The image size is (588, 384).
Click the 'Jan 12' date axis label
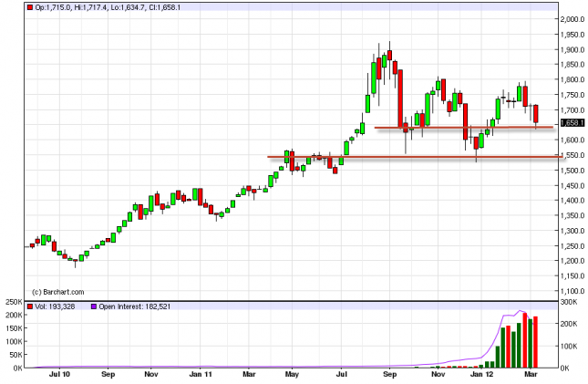[482, 374]
